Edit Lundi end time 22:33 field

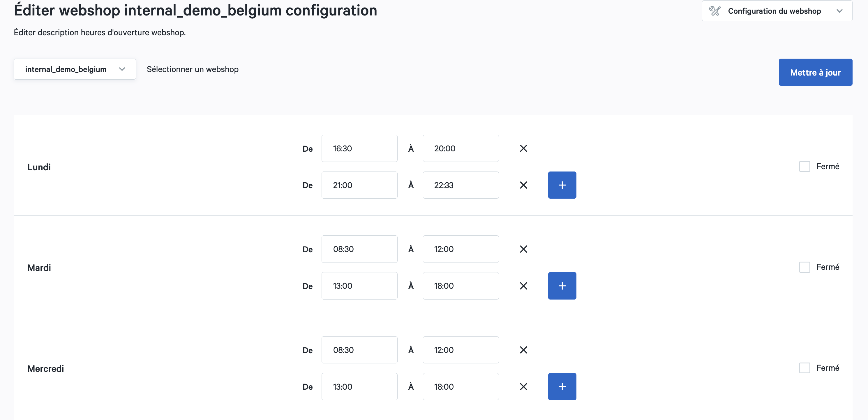[461, 185]
